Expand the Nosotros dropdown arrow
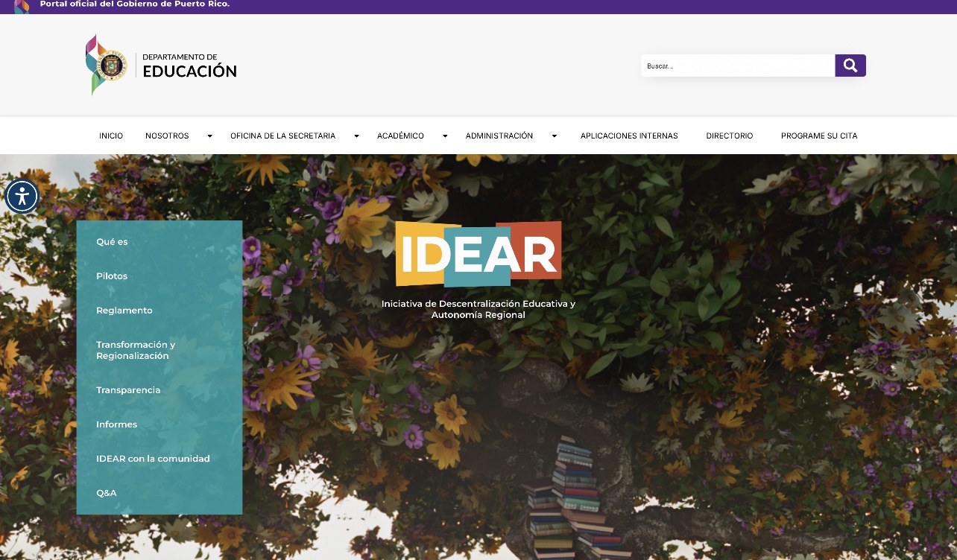The width and height of the screenshot is (957, 560). [x=209, y=136]
